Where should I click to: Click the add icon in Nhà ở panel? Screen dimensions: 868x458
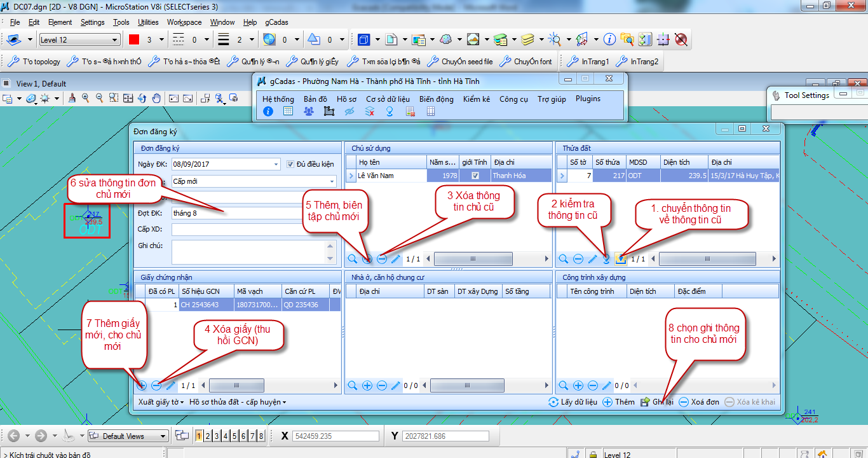click(x=367, y=385)
